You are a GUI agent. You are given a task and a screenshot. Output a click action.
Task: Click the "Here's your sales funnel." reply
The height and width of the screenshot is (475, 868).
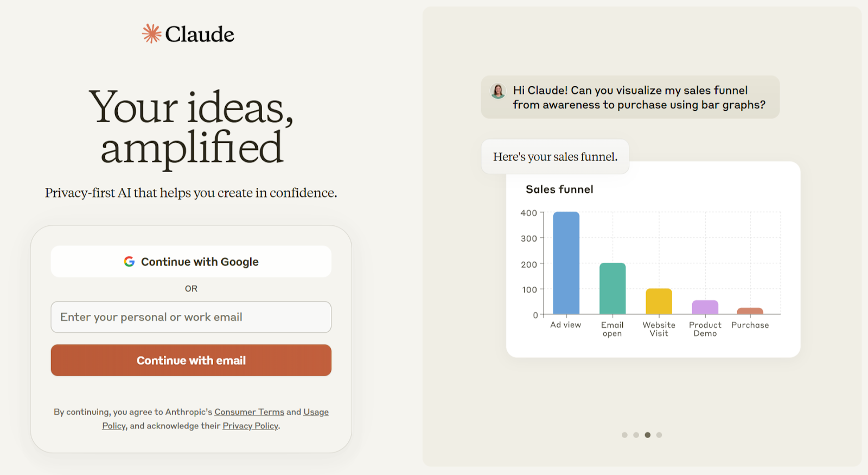tap(555, 157)
